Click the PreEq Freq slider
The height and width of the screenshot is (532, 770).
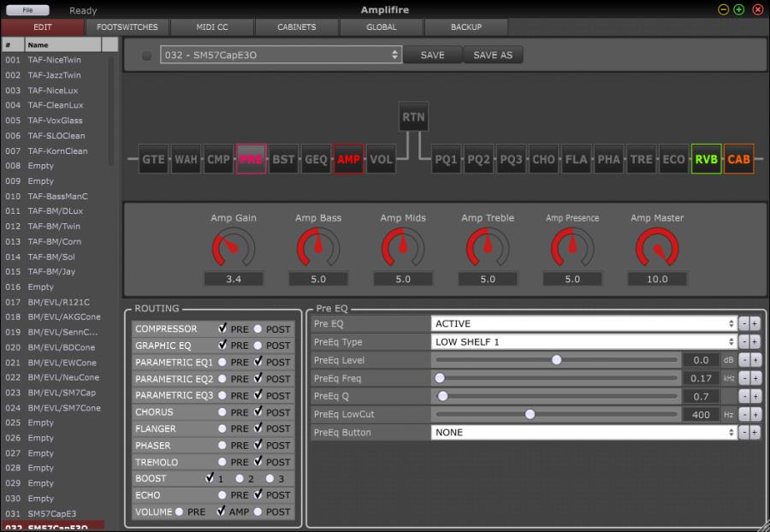[x=556, y=378]
